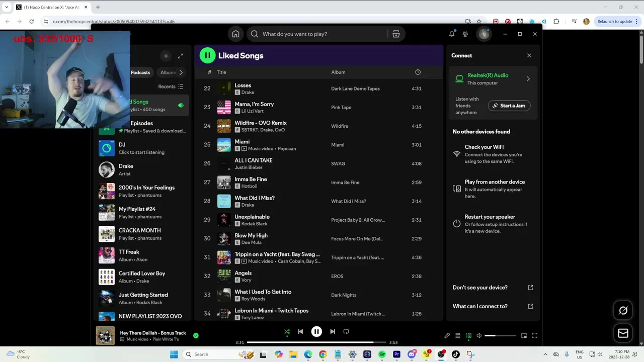Screen dimensions: 644x362
Task: Remove current song from Liked Songs
Action: pyautogui.click(x=196, y=335)
